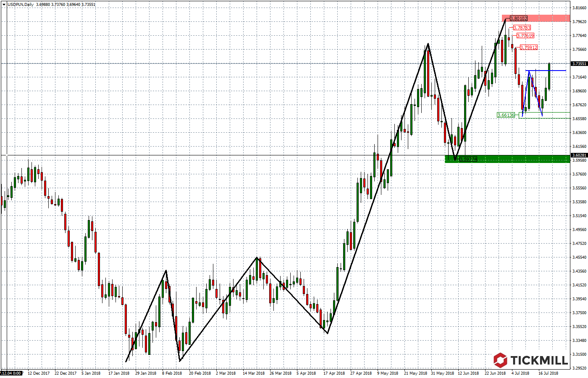
Task: Click the current price tag 3.73551 on axis
Action: 579,64
